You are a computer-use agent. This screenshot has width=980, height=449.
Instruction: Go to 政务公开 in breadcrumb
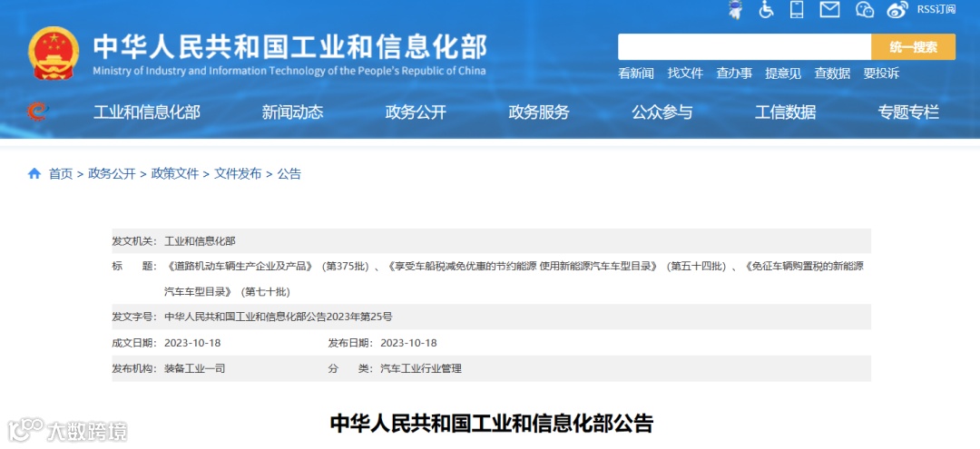(112, 174)
